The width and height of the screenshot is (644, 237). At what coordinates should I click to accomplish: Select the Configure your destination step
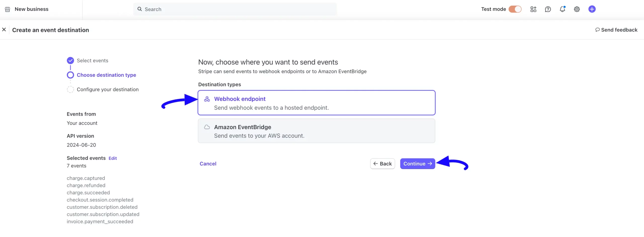point(108,90)
